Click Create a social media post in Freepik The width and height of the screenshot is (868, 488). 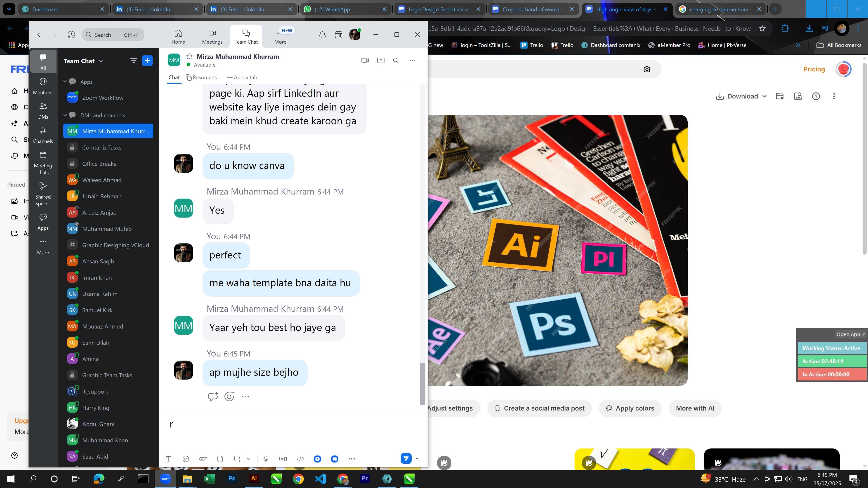point(540,408)
